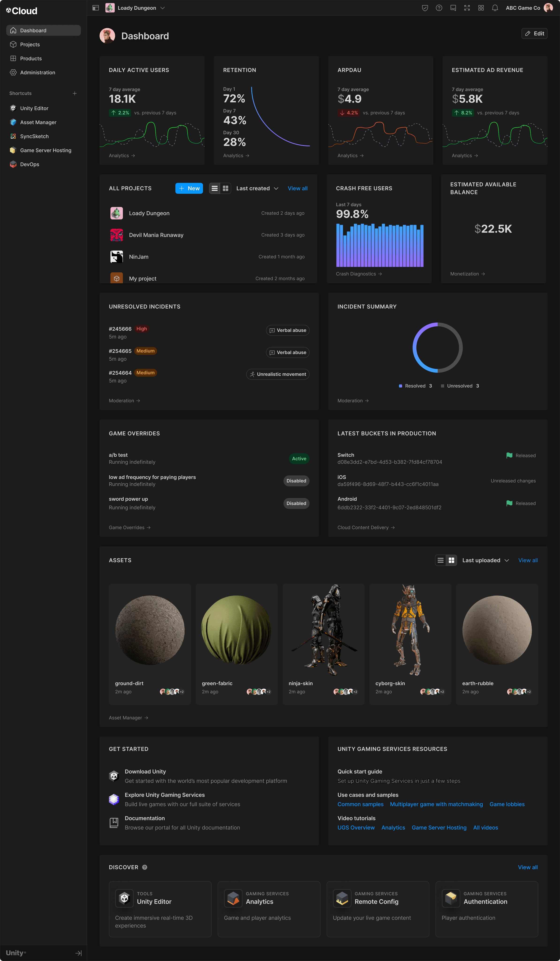560x961 pixels.
Task: Open Projects in sidebar
Action: coord(43,45)
